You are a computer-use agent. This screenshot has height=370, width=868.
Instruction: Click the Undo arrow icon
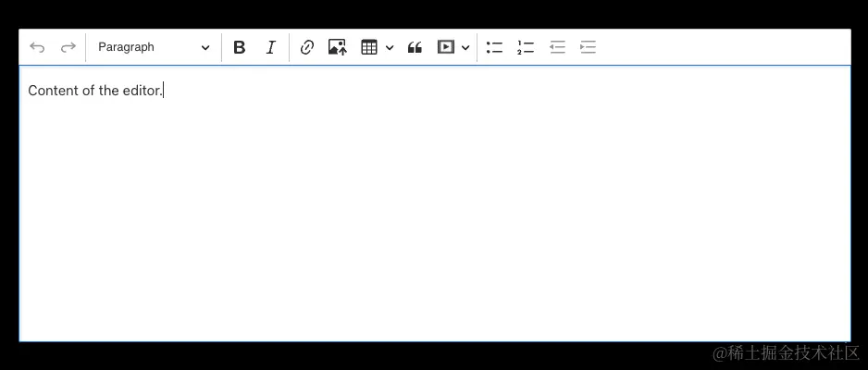pos(37,47)
